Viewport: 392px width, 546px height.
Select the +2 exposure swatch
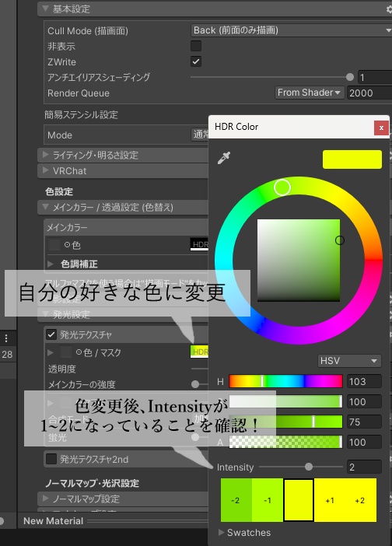tap(361, 500)
